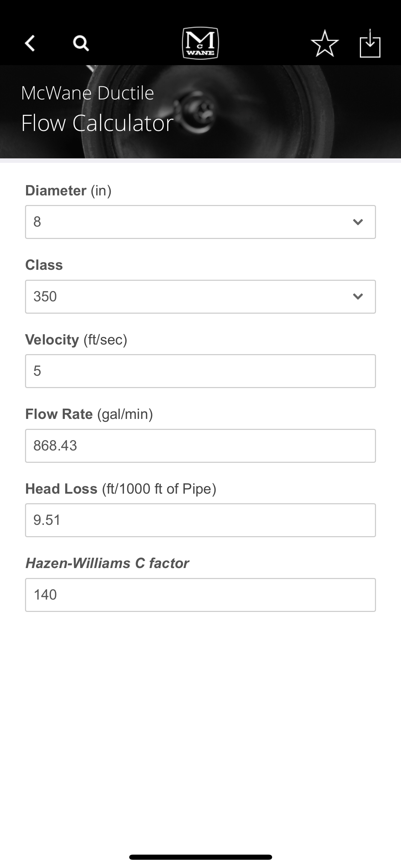Click the chevron in the Diameter selector
401x868 pixels.
tap(358, 222)
